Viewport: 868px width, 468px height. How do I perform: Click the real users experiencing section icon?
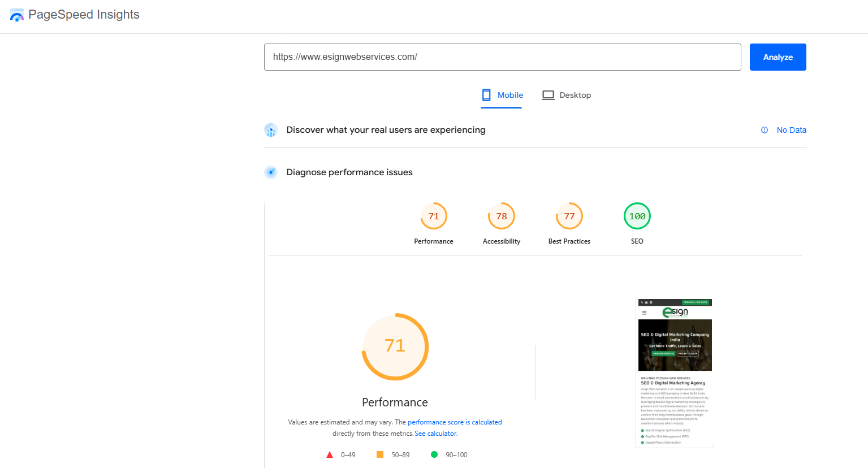coord(271,130)
